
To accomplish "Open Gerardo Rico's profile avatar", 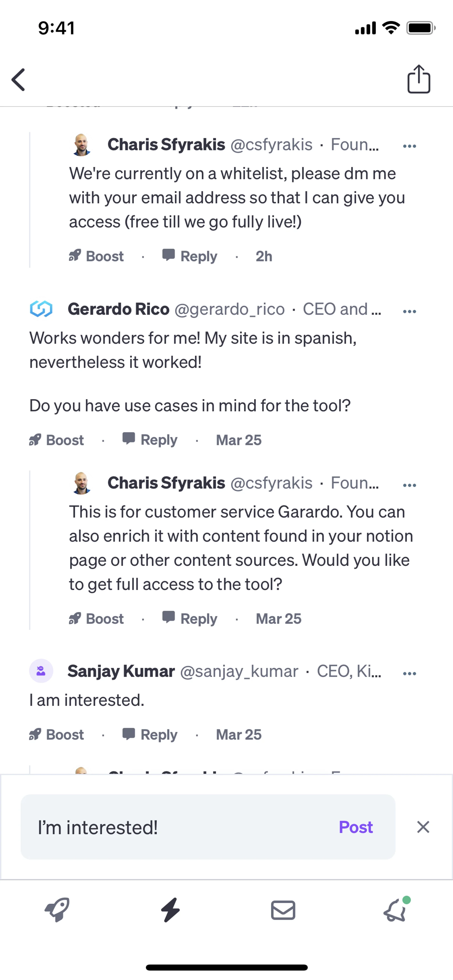I will click(x=41, y=309).
